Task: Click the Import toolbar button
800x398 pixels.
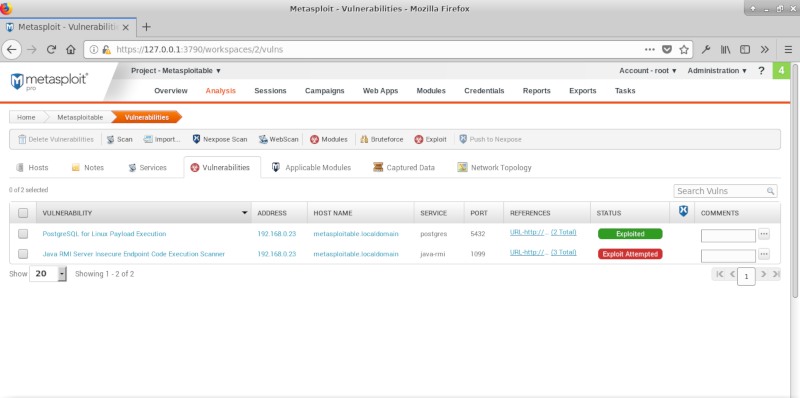Action: 162,139
